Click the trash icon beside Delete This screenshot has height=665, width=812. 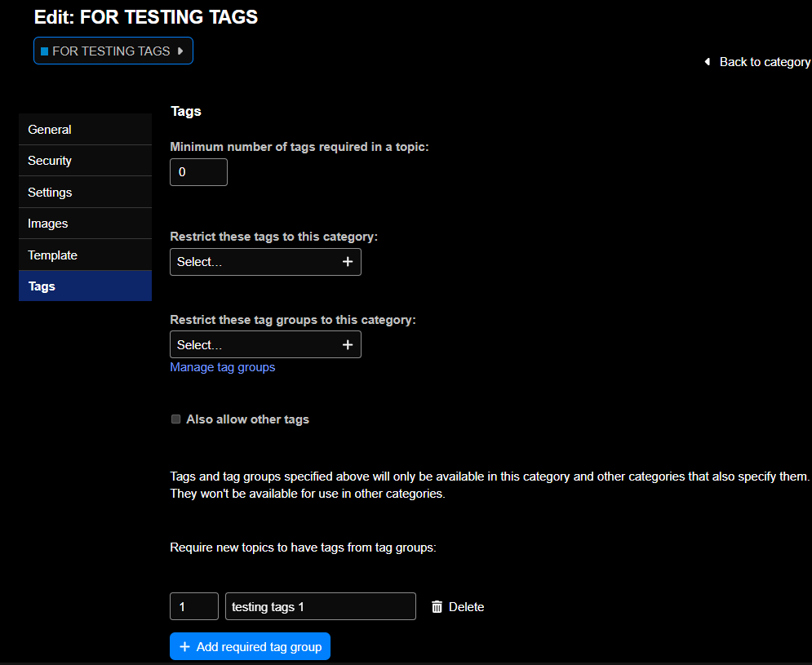(437, 607)
